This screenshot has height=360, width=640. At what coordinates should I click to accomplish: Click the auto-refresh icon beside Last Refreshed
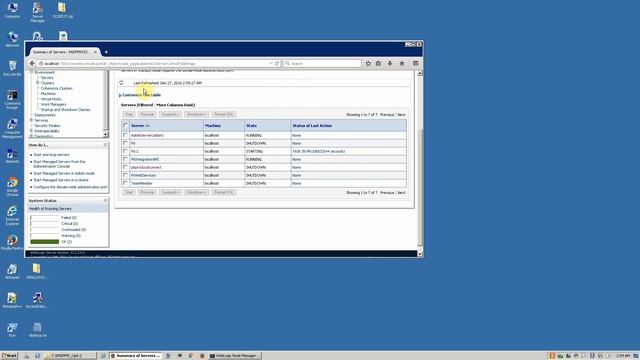[121, 83]
